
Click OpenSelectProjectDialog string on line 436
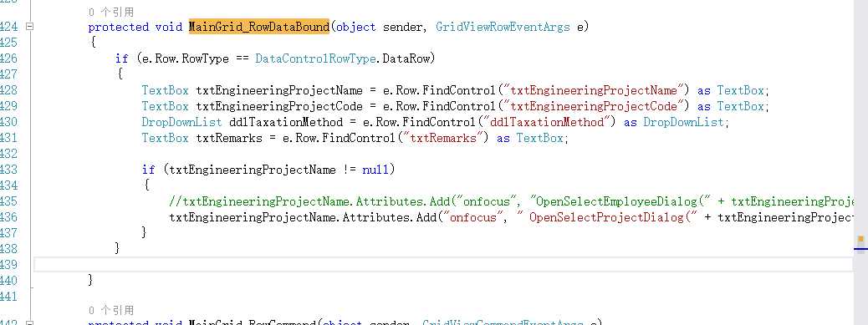click(x=608, y=217)
